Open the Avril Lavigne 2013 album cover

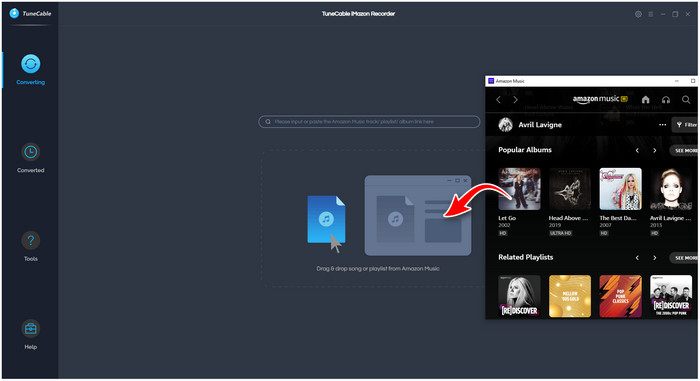click(671, 189)
